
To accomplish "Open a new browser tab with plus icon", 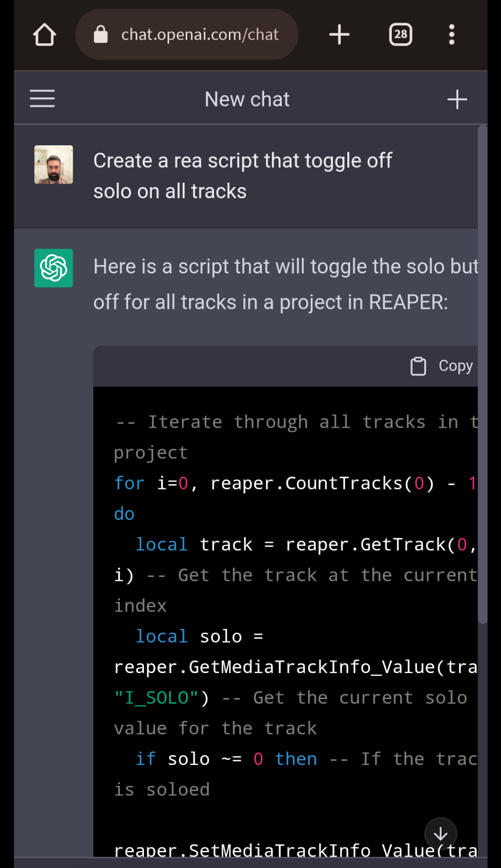I will [339, 35].
